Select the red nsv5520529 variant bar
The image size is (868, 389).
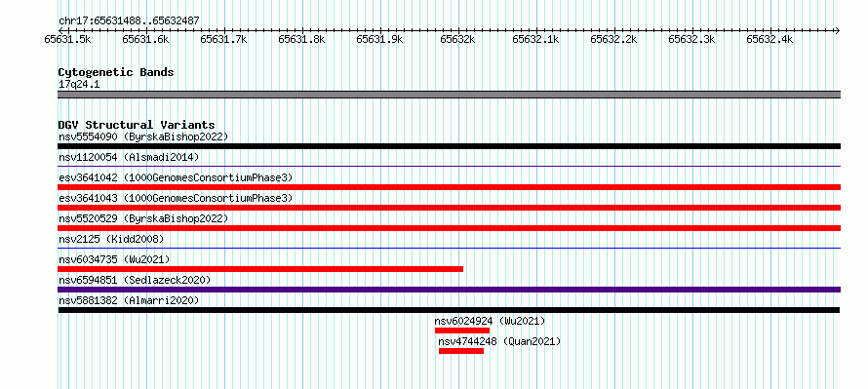click(450, 228)
